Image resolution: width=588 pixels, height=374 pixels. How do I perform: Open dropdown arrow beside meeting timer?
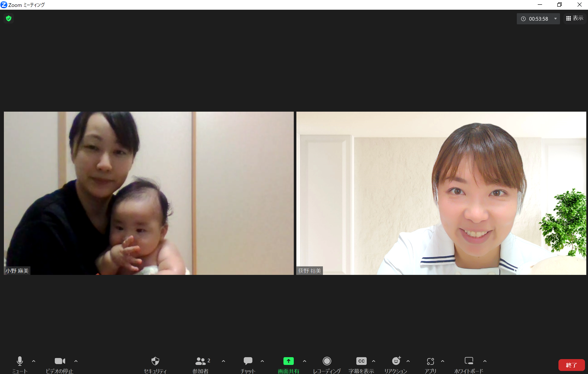(x=555, y=19)
